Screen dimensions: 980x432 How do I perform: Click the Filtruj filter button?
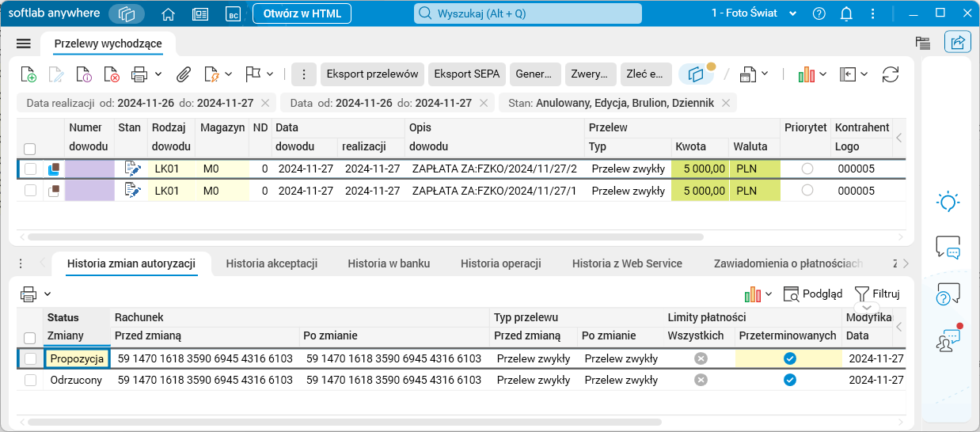(877, 294)
